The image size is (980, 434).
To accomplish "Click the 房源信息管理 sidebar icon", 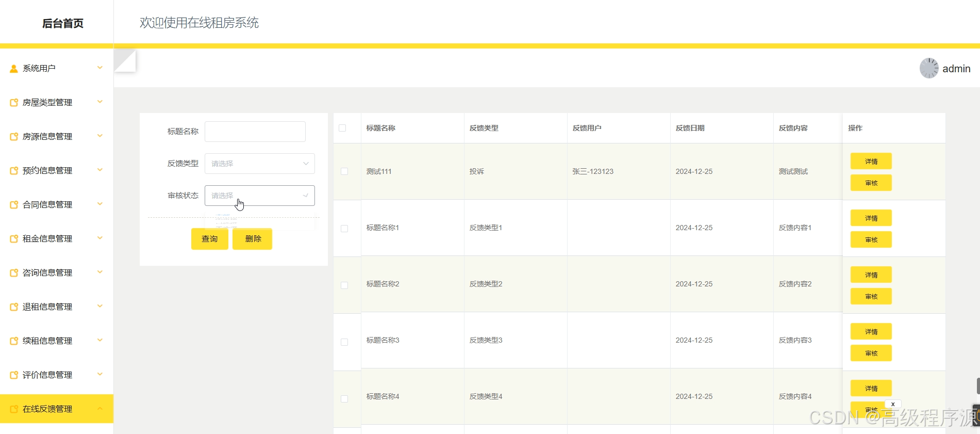I will coord(14,137).
